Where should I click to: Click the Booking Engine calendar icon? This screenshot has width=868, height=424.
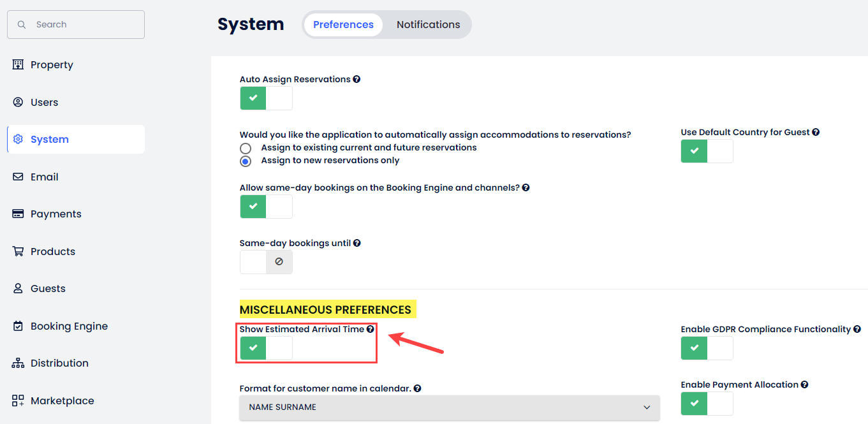click(18, 326)
